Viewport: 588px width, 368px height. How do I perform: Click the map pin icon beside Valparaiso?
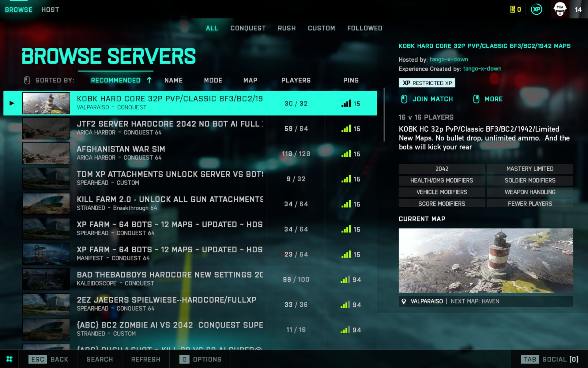pyautogui.click(x=404, y=301)
